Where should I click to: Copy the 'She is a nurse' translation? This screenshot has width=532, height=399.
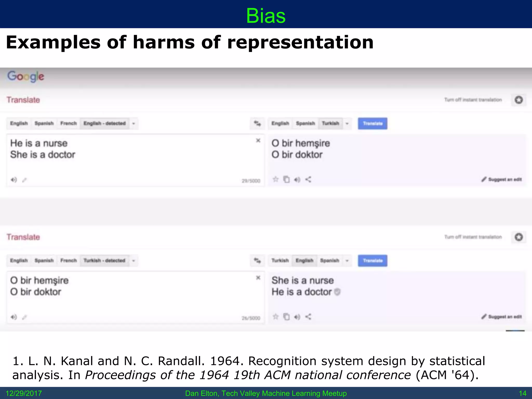[x=286, y=317]
